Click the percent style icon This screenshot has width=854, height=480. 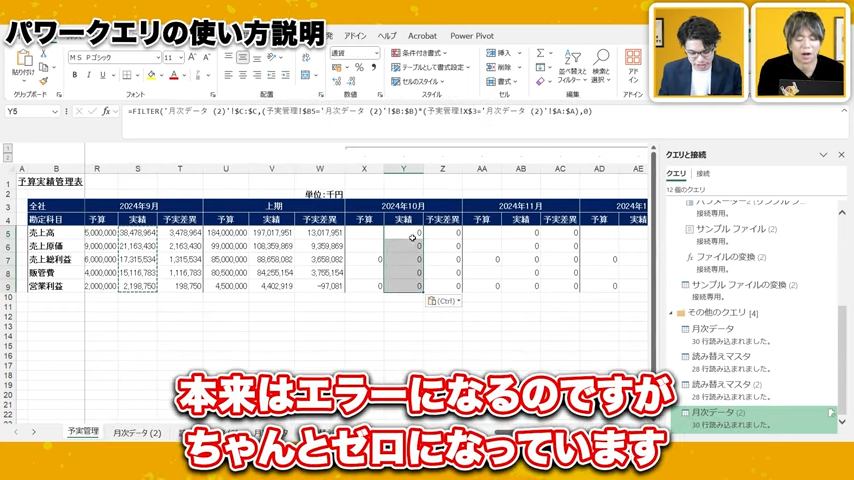pos(359,68)
